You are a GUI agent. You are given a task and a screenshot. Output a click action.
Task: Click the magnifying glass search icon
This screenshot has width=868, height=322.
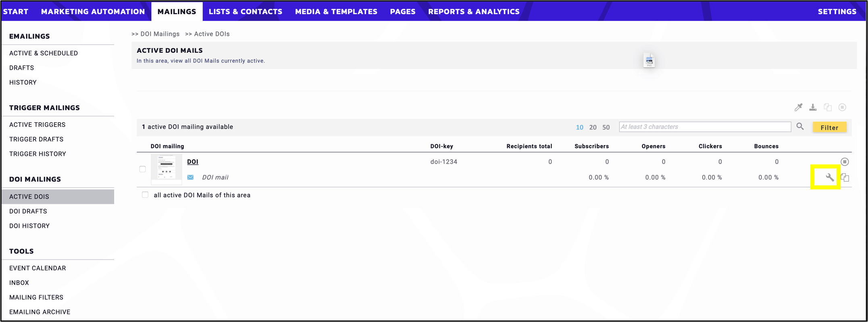click(800, 127)
